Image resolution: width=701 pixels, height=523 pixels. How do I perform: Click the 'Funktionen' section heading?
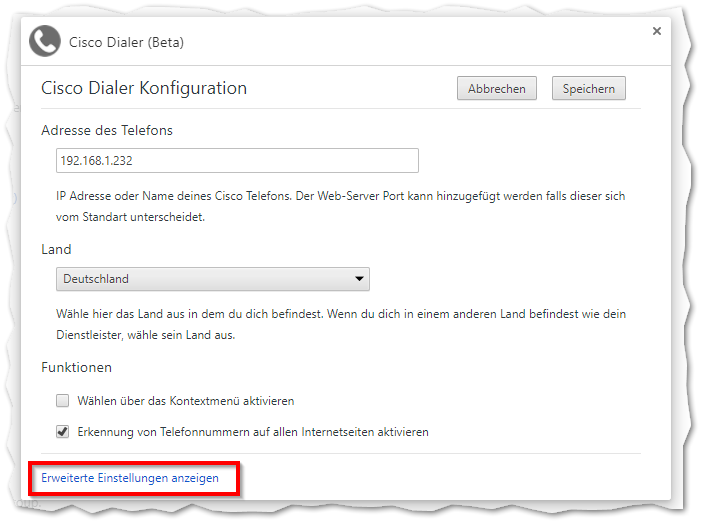(x=76, y=368)
